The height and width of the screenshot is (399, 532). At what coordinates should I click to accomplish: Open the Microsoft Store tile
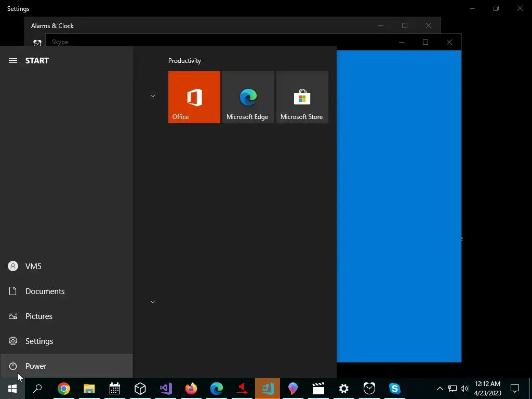point(302,97)
